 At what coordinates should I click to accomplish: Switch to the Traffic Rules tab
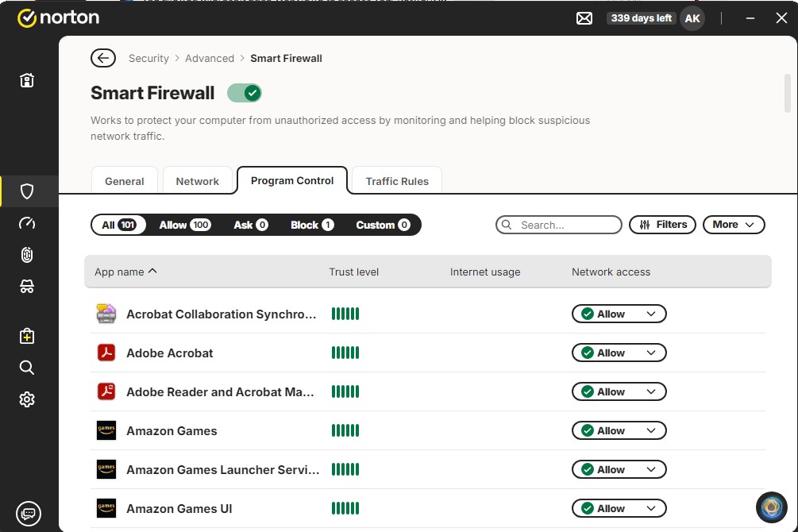(397, 181)
